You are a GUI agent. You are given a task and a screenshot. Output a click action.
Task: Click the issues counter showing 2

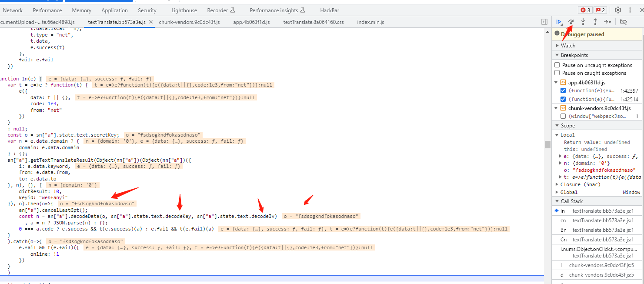coord(601,10)
